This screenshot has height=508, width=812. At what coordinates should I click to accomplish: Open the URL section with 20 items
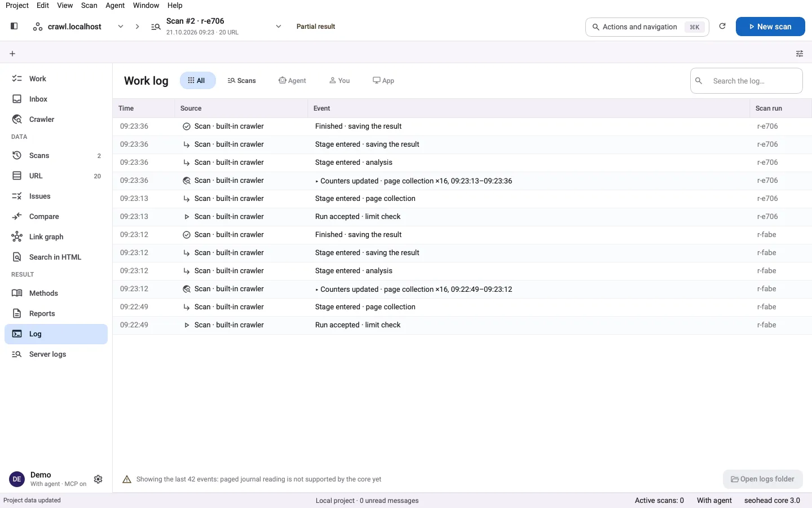point(56,176)
